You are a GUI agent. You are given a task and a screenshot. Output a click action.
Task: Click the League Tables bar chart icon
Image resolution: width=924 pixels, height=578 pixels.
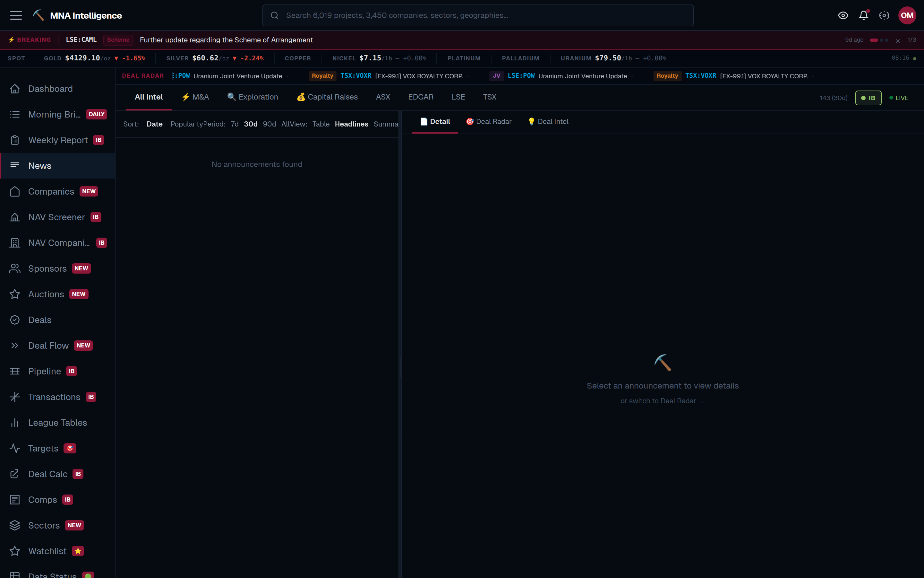click(x=14, y=422)
